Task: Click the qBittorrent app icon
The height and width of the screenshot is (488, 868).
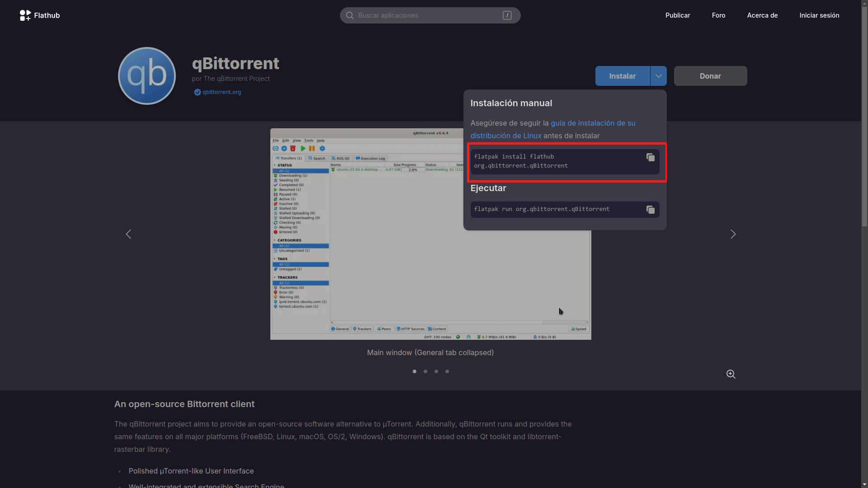Action: 147,76
